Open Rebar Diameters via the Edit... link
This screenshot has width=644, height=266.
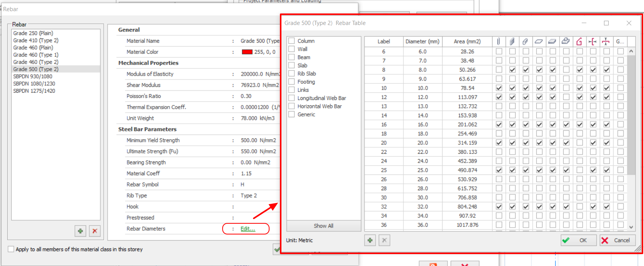pyautogui.click(x=248, y=229)
